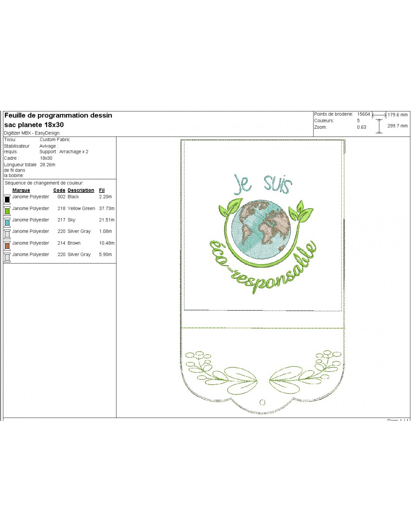
Task: Click the 'sac planete 18x30' title
Action: [34, 125]
